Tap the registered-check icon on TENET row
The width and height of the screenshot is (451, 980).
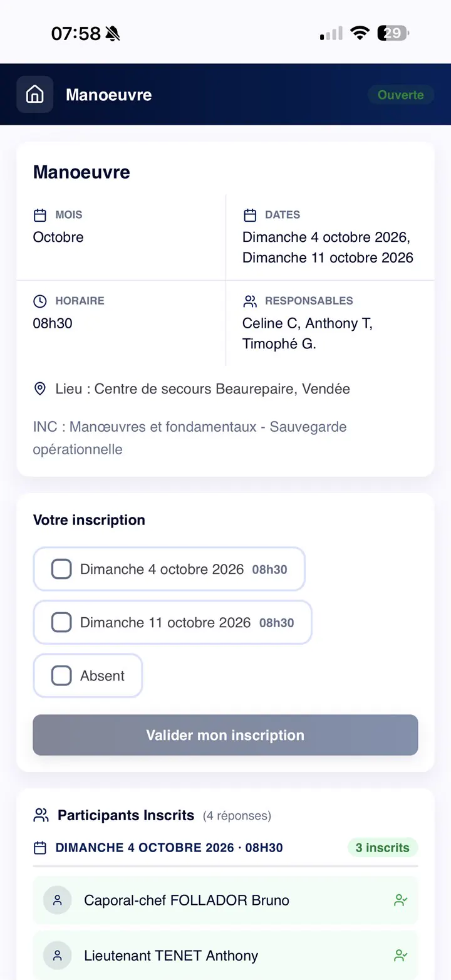click(x=401, y=956)
